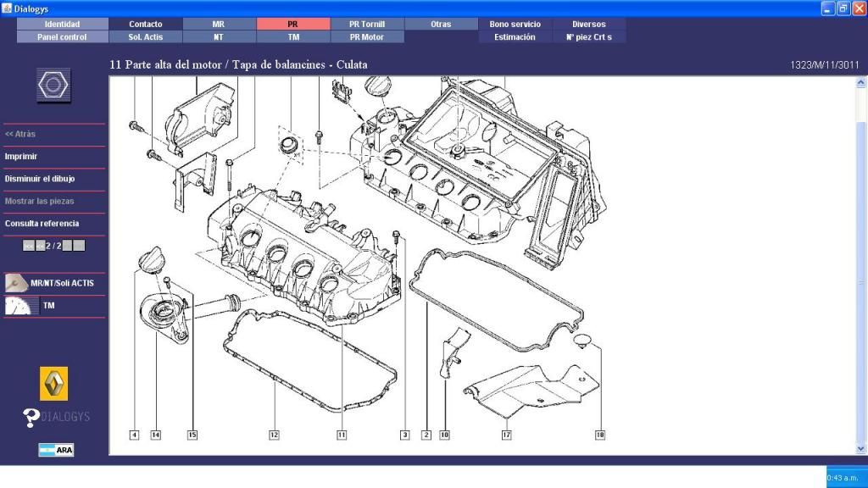Go back with the Atràs link
The height and width of the screenshot is (488, 868).
pyautogui.click(x=20, y=134)
